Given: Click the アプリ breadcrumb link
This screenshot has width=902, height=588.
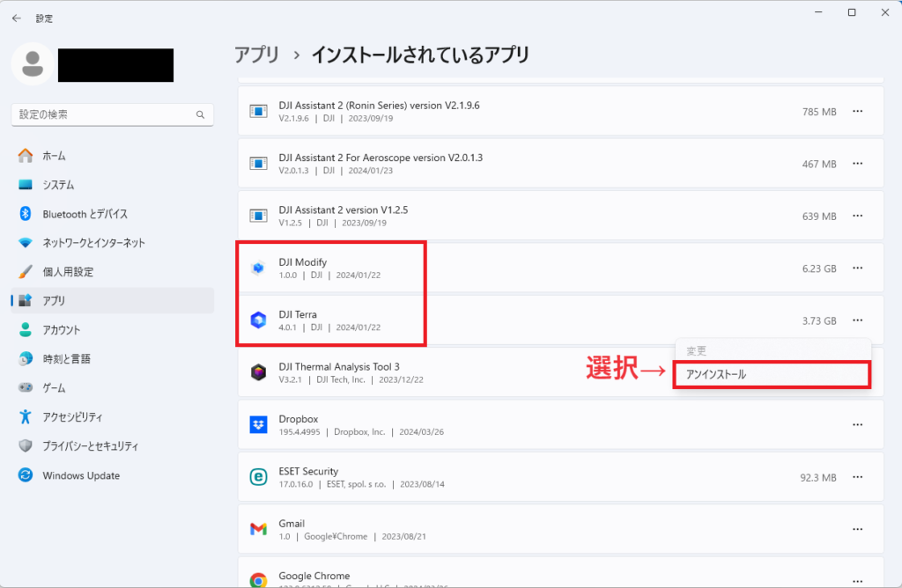Looking at the screenshot, I should click(256, 55).
